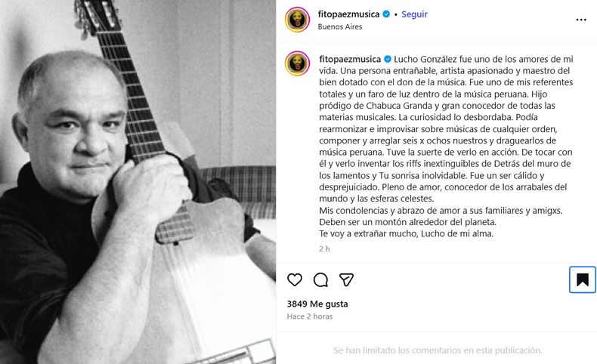The width and height of the screenshot is (597, 364).
Task: Click the verified badge in the caption
Action: (388, 59)
